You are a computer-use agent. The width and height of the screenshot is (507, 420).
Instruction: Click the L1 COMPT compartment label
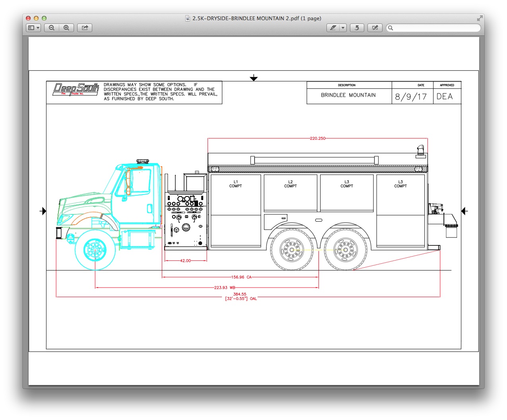235,184
